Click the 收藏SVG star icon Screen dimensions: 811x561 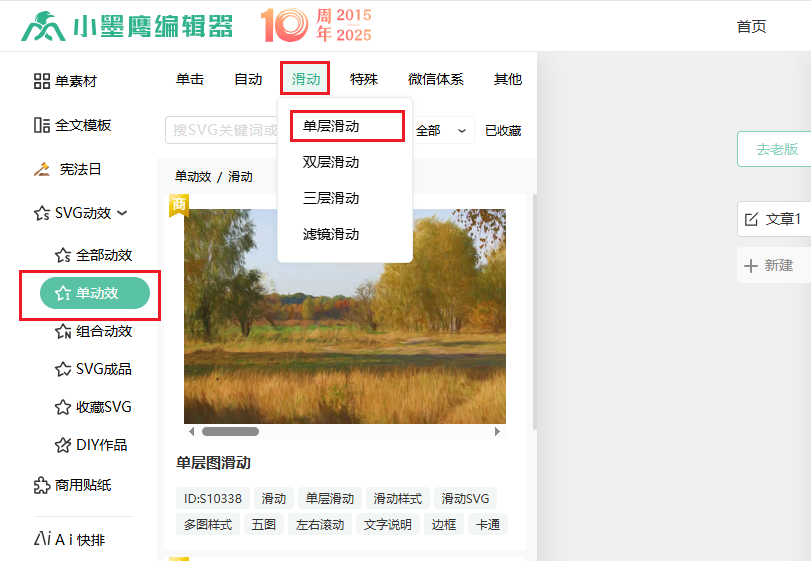tap(63, 407)
